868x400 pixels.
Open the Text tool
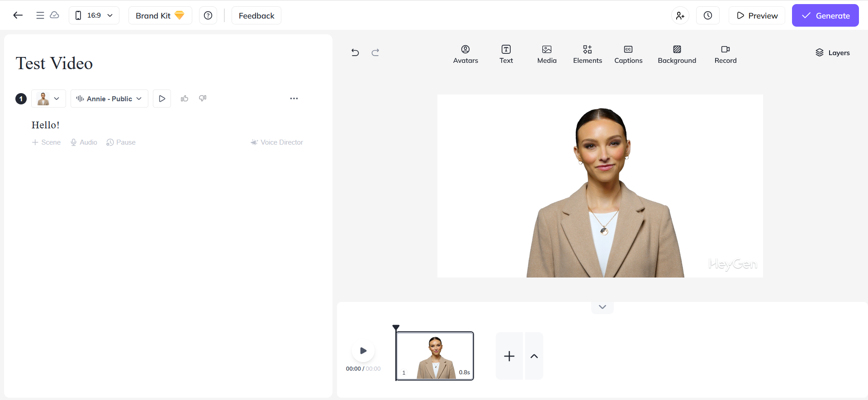pos(506,54)
